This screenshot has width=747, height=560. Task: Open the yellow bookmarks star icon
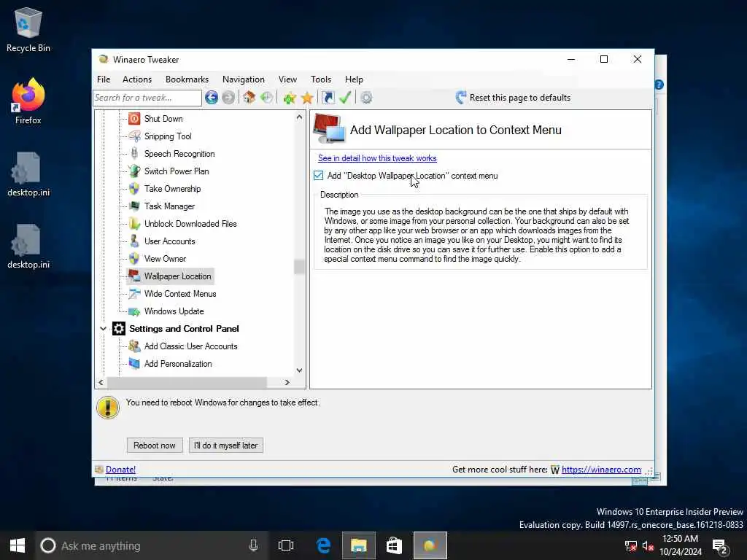tap(307, 98)
